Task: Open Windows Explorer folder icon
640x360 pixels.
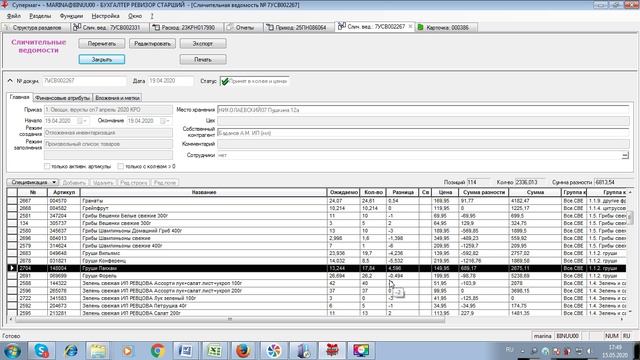Action: pos(98,351)
